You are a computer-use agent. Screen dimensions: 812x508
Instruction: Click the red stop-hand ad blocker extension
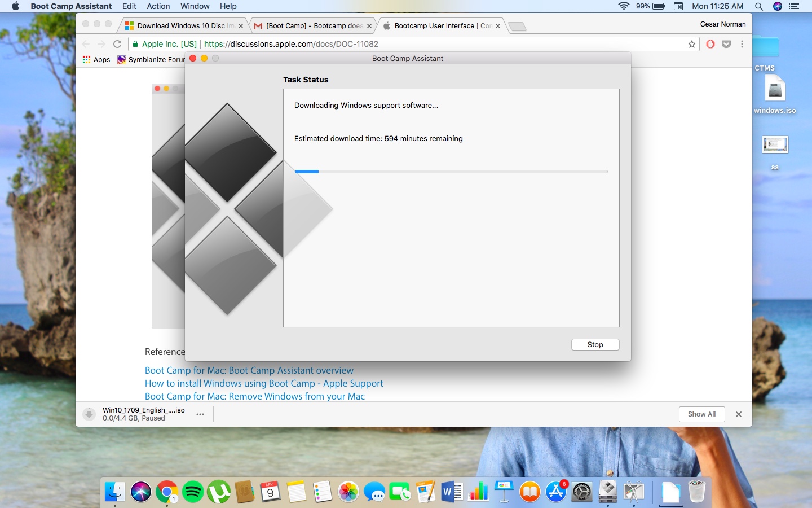pyautogui.click(x=710, y=44)
